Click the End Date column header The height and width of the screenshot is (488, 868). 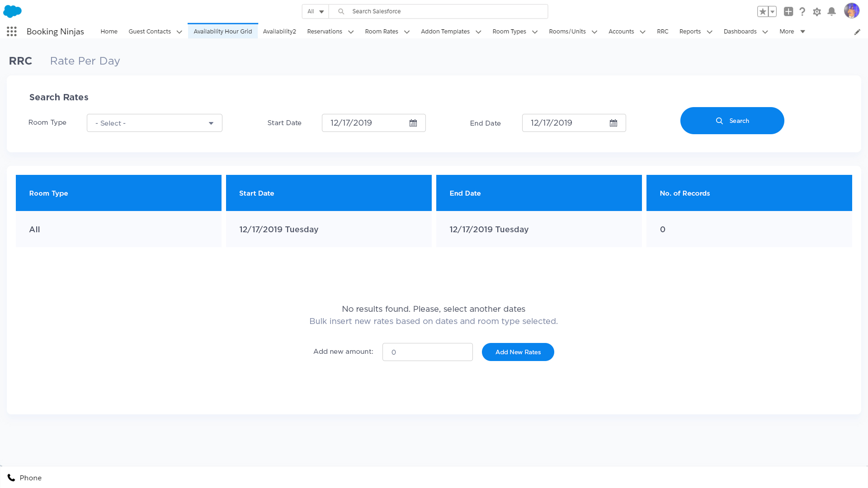click(x=539, y=193)
